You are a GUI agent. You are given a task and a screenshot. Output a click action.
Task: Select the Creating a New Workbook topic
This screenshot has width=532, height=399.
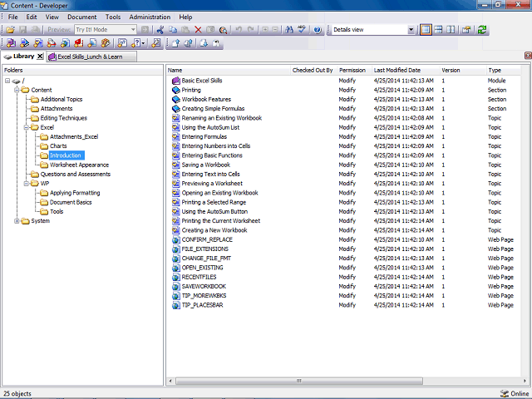pos(214,230)
